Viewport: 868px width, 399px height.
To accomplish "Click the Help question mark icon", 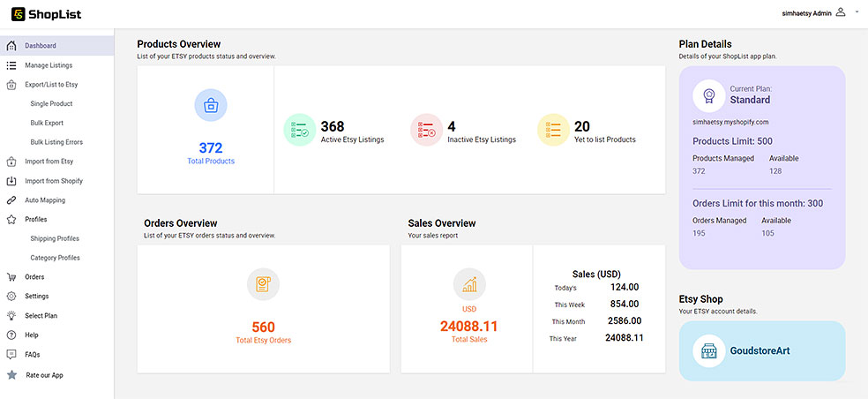I will [11, 335].
